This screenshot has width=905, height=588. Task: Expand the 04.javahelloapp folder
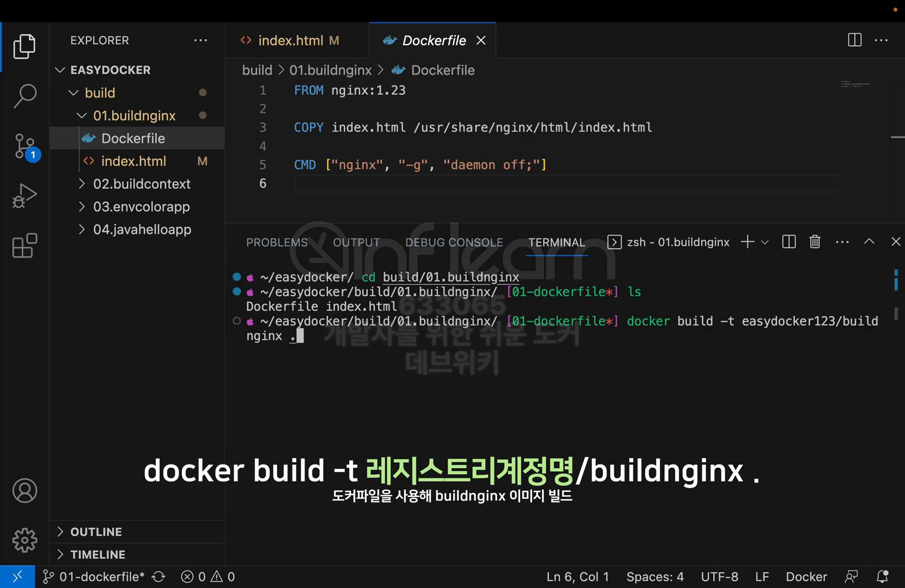137,230
